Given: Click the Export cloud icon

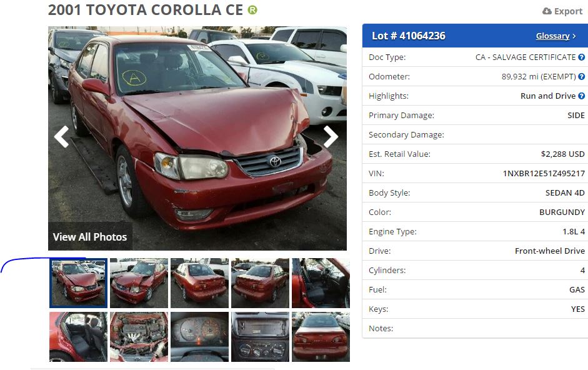Looking at the screenshot, I should 547,11.
